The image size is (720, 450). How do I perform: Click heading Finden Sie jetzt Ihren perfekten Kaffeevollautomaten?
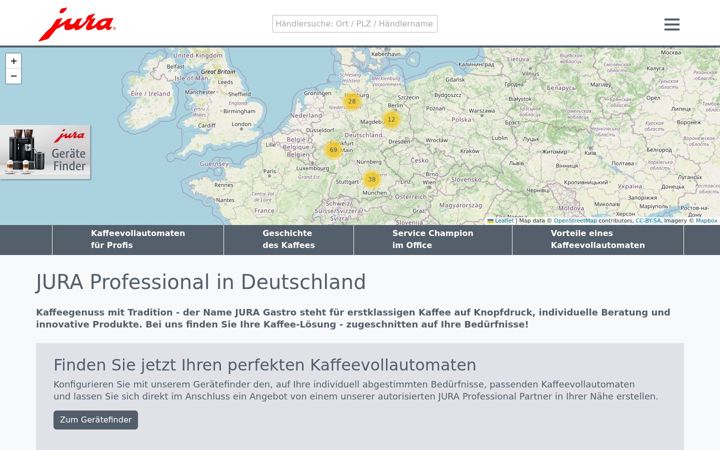pyautogui.click(x=264, y=365)
